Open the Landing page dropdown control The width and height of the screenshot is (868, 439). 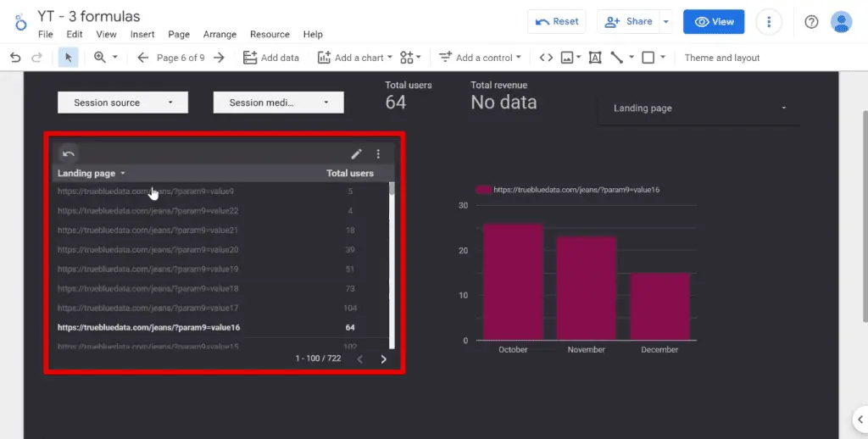pyautogui.click(x=698, y=108)
